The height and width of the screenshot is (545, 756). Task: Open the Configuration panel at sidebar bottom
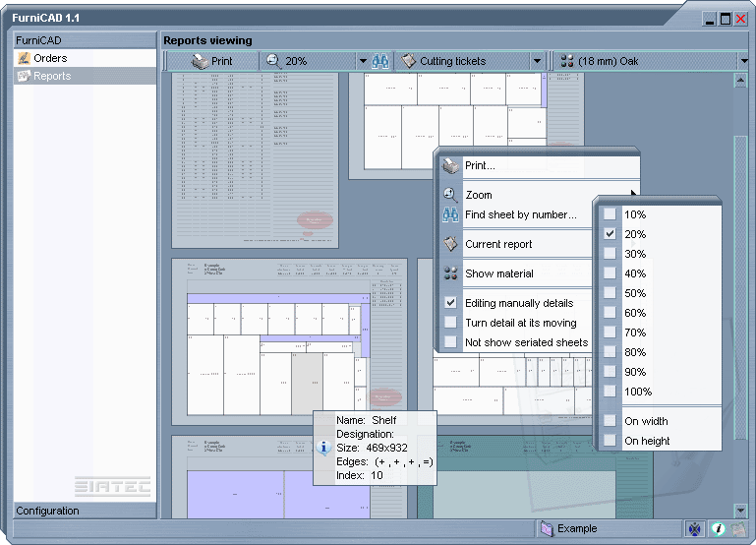coord(48,511)
